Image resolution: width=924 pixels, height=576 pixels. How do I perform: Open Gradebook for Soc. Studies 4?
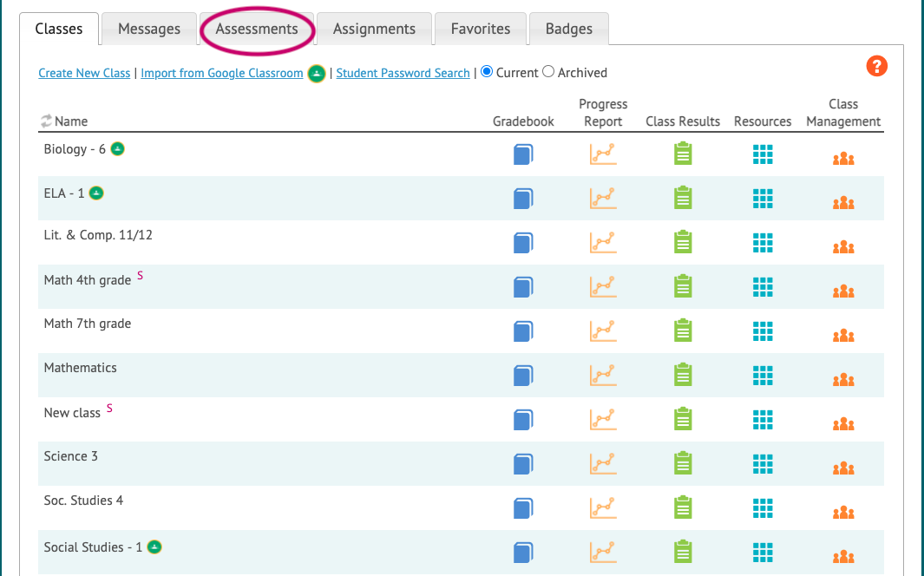523,507
